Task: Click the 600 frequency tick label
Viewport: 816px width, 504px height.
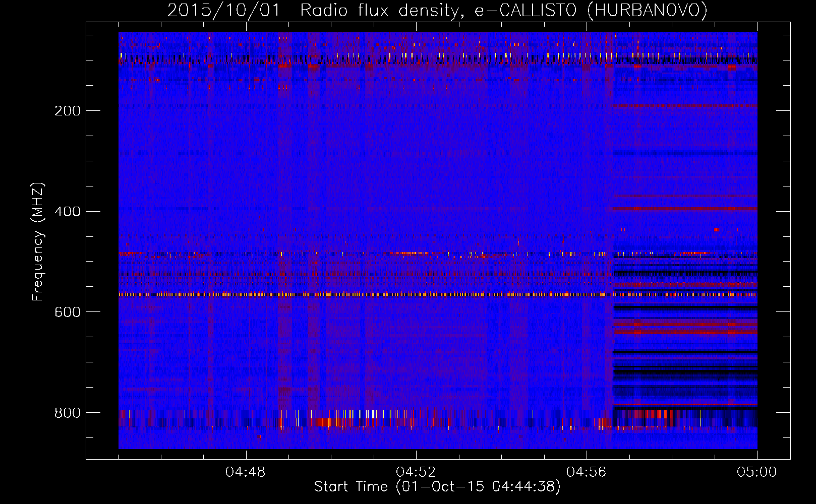Action: coord(68,312)
